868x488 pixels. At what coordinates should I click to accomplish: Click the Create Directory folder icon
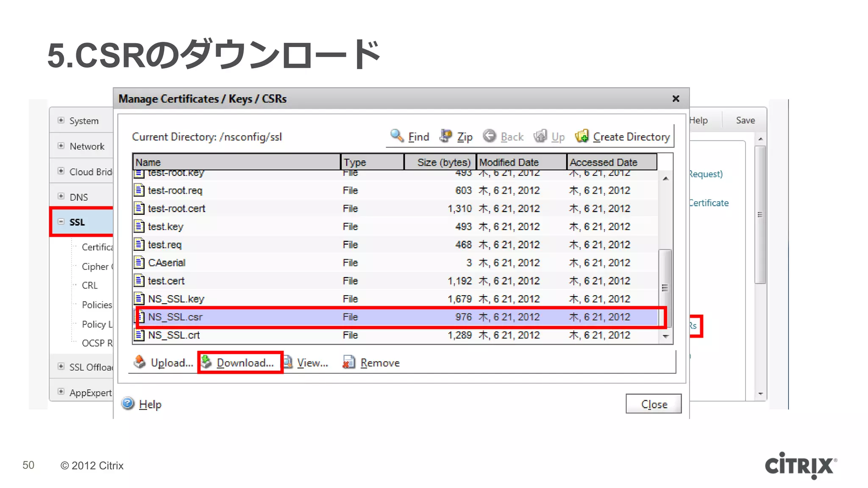[582, 136]
